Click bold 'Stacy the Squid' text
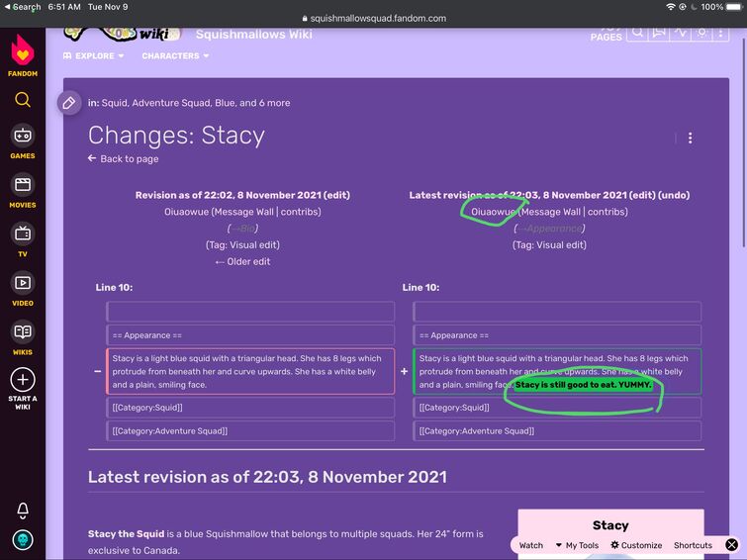Viewport: 747px width, 560px height. click(x=126, y=534)
